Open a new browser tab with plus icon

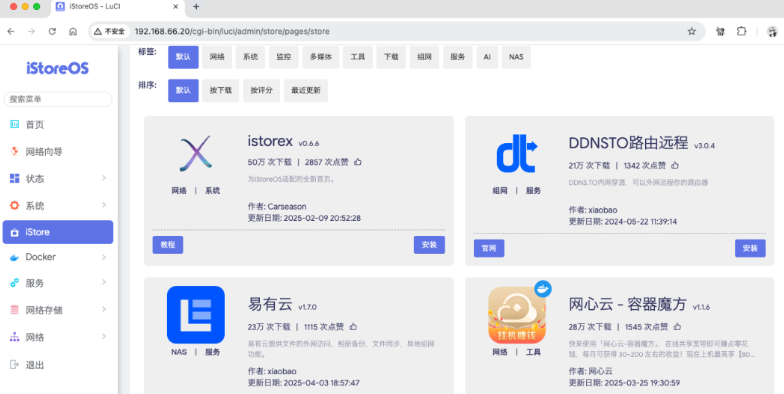click(x=196, y=6)
